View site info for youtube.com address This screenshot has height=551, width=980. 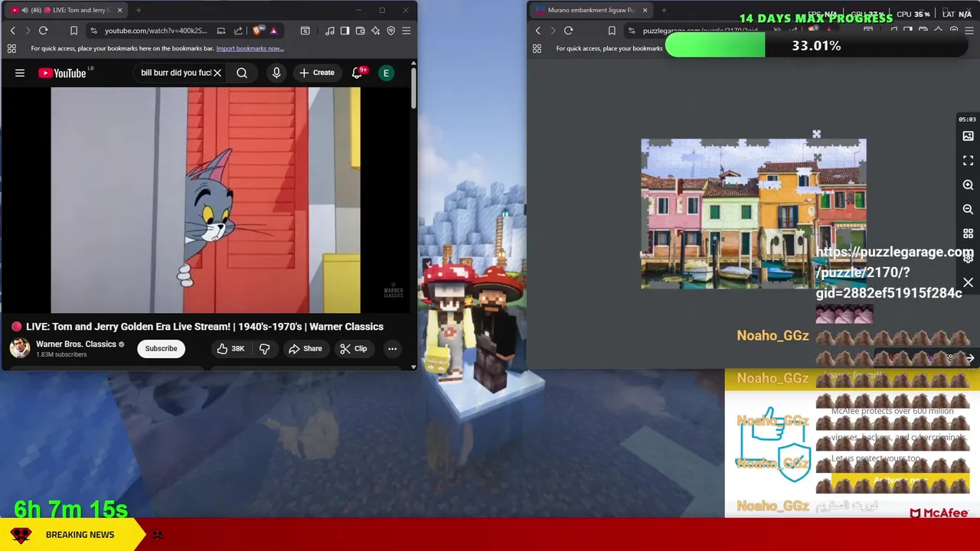[93, 31]
